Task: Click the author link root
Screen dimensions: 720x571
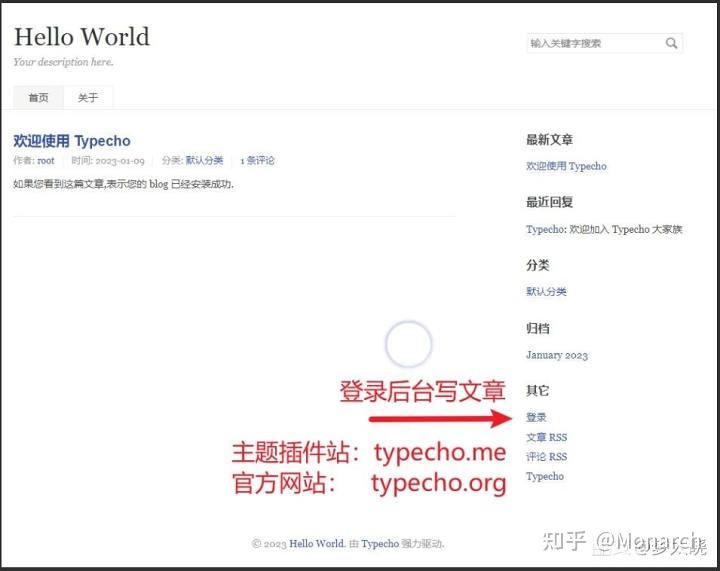Action: [45, 161]
